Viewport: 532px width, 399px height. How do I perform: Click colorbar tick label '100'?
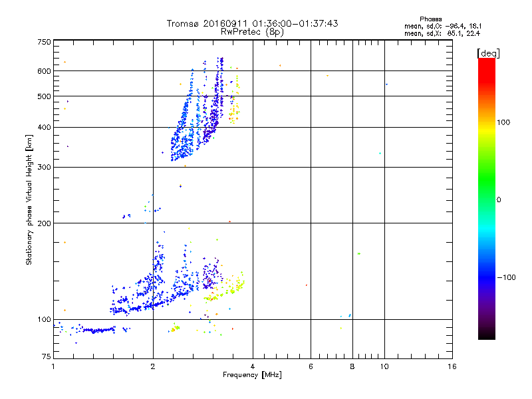coord(503,122)
